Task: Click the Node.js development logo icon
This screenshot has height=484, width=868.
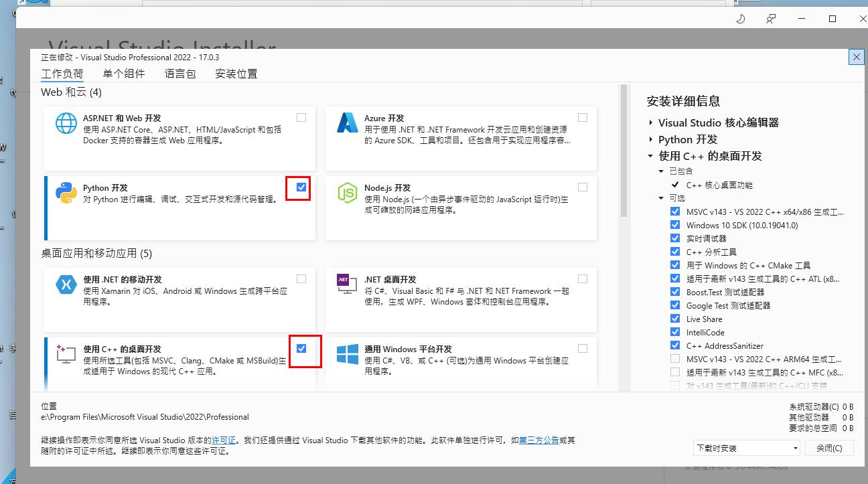Action: tap(348, 193)
